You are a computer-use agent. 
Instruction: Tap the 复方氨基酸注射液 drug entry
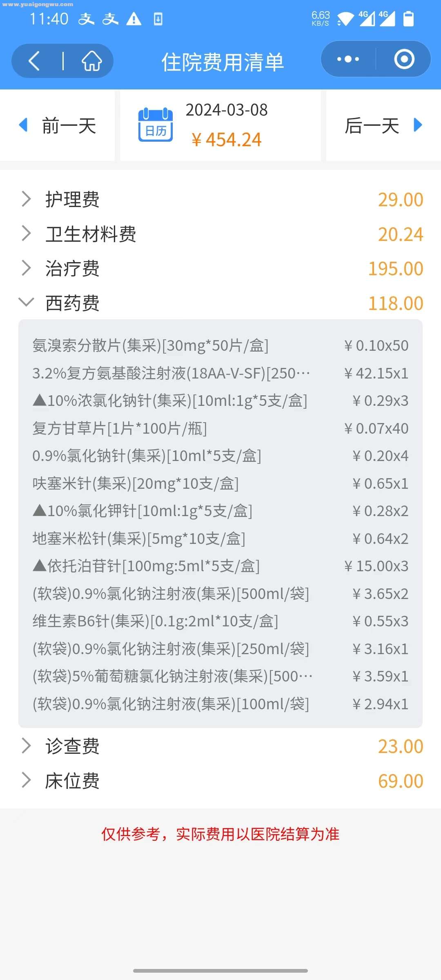point(220,373)
